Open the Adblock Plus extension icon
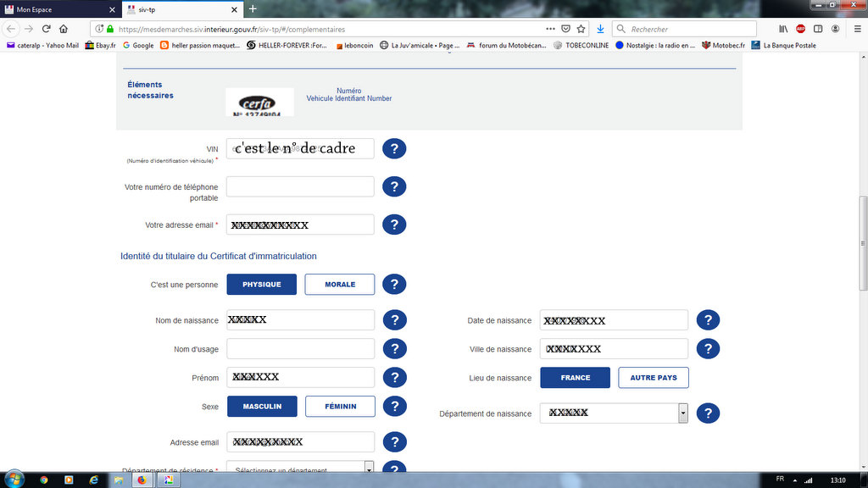 pyautogui.click(x=800, y=29)
